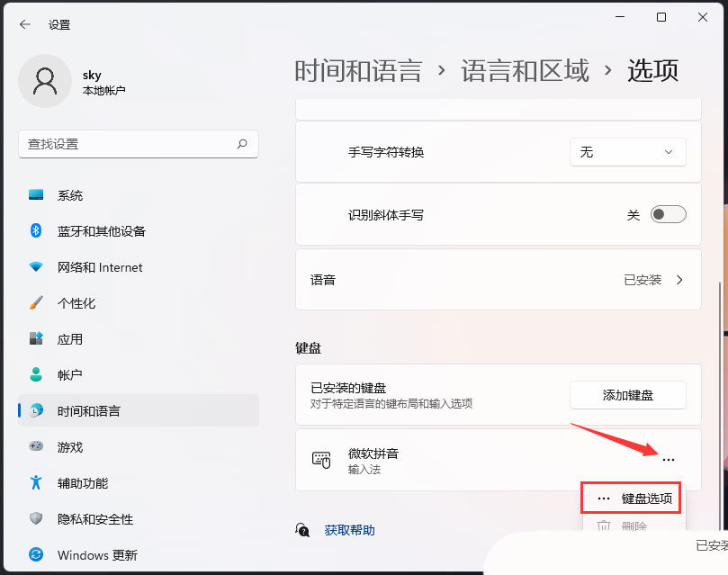Image resolution: width=728 pixels, height=575 pixels.
Task: Open 辅助功能 accessibility settings
Action: [82, 483]
